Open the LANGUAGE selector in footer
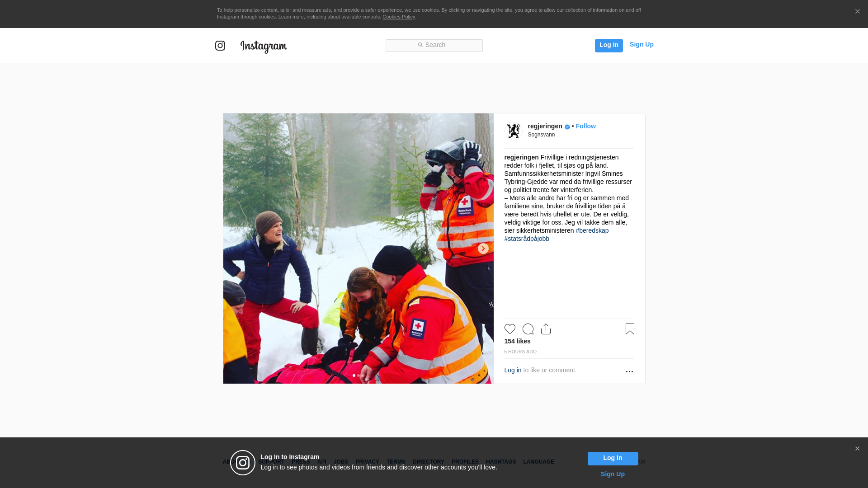Screen dimensions: 868x488 pos(538,462)
